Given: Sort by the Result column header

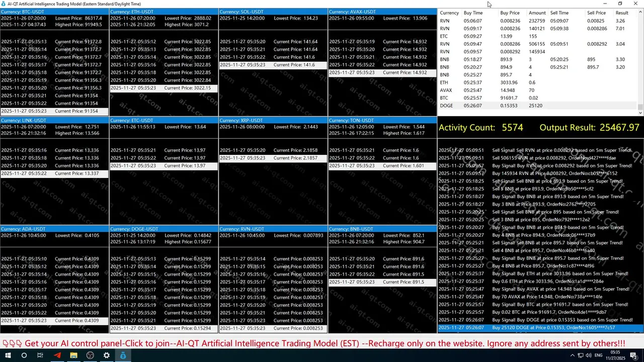Looking at the screenshot, I should (622, 13).
